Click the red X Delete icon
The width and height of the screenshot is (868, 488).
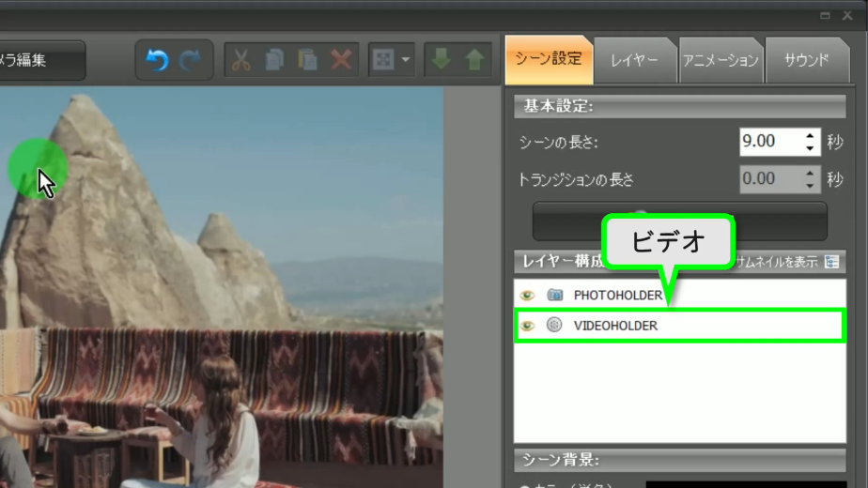(x=341, y=60)
